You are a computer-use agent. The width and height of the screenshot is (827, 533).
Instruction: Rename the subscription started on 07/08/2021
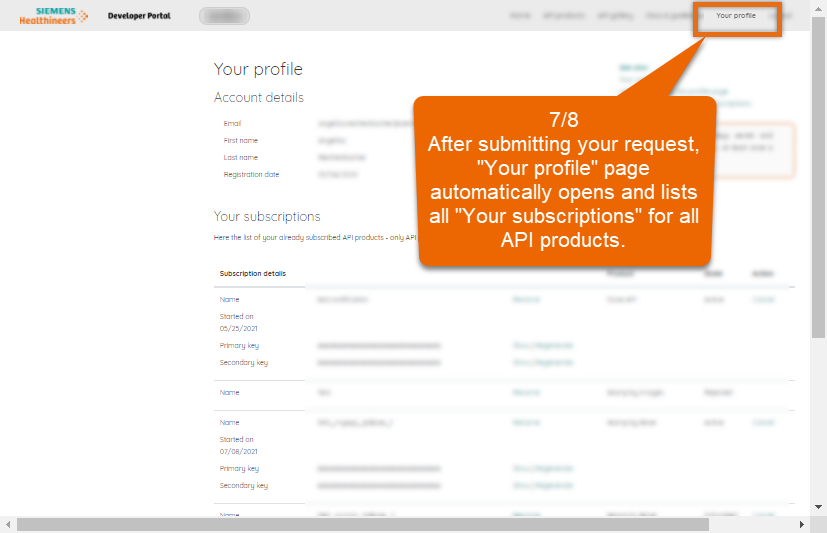[x=526, y=422]
